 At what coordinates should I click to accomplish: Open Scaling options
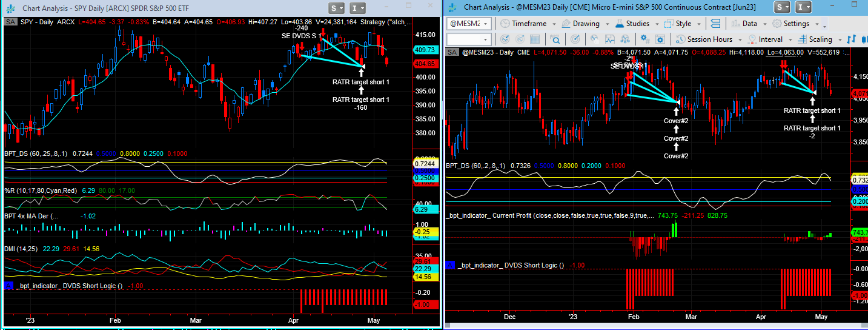(x=821, y=39)
